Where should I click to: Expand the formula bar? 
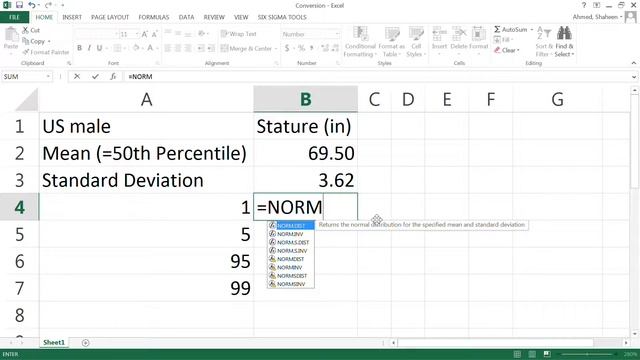pos(634,76)
